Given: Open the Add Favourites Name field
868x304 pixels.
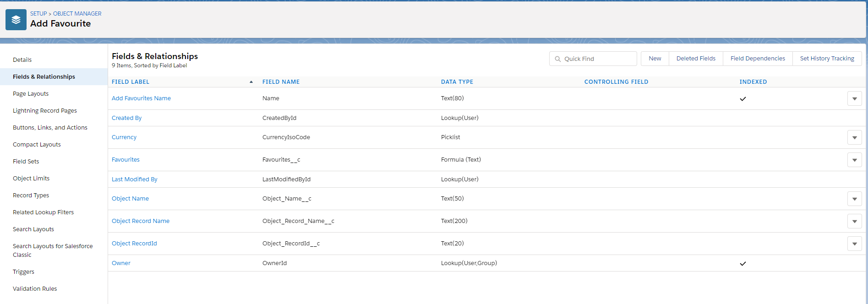Looking at the screenshot, I should coord(141,98).
